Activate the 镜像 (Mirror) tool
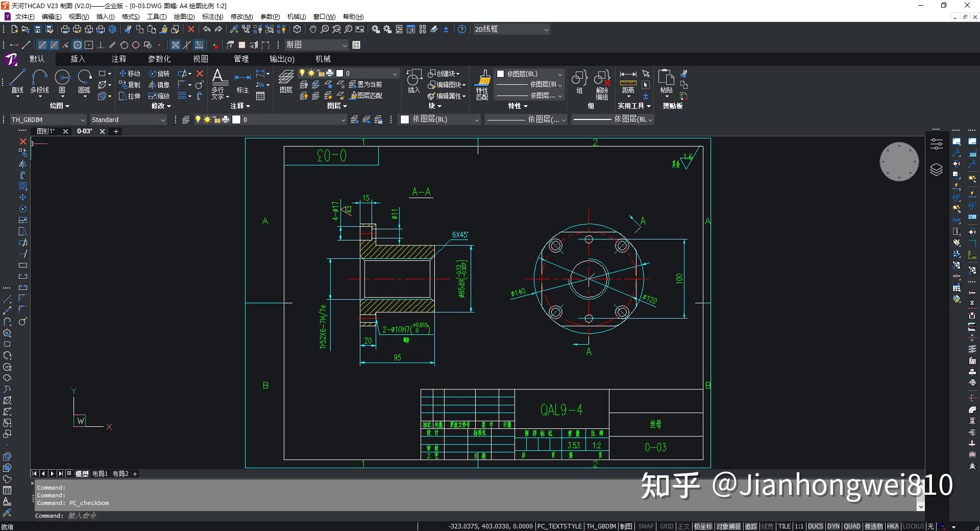The width and height of the screenshot is (980, 531). pos(159,85)
